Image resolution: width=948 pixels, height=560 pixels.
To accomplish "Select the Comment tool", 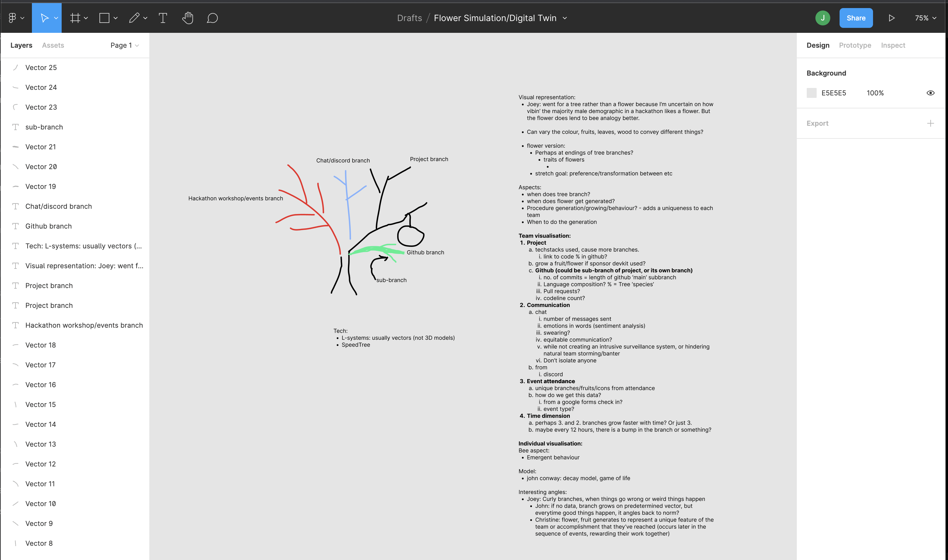I will (212, 18).
